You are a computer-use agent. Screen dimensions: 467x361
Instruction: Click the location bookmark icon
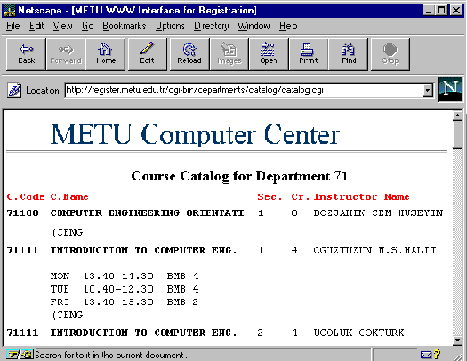coord(14,90)
